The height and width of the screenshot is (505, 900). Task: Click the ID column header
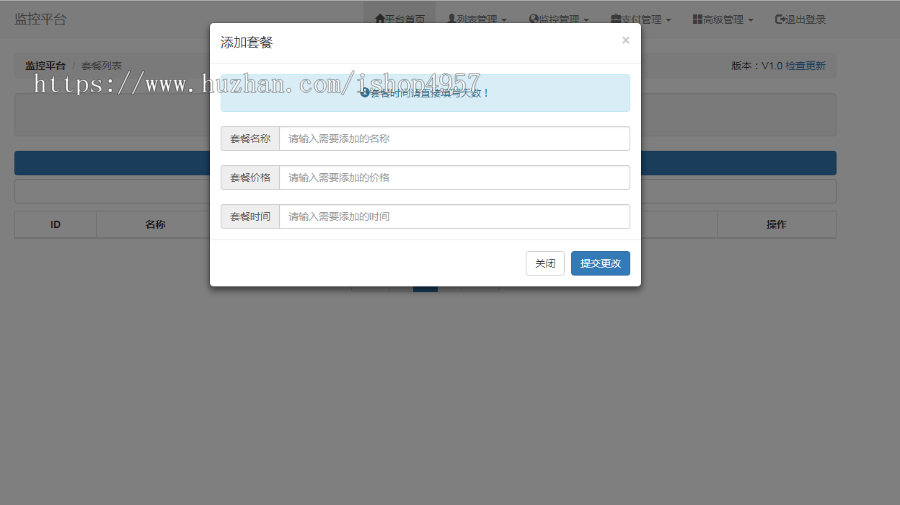(x=55, y=224)
